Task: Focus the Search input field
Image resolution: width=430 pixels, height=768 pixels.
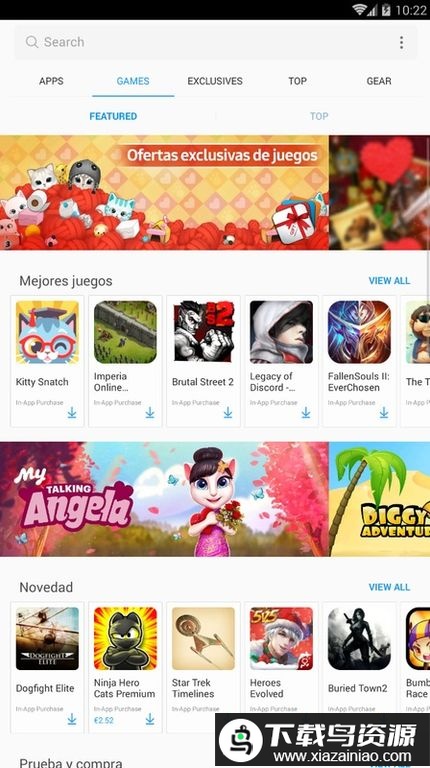Action: pos(215,42)
